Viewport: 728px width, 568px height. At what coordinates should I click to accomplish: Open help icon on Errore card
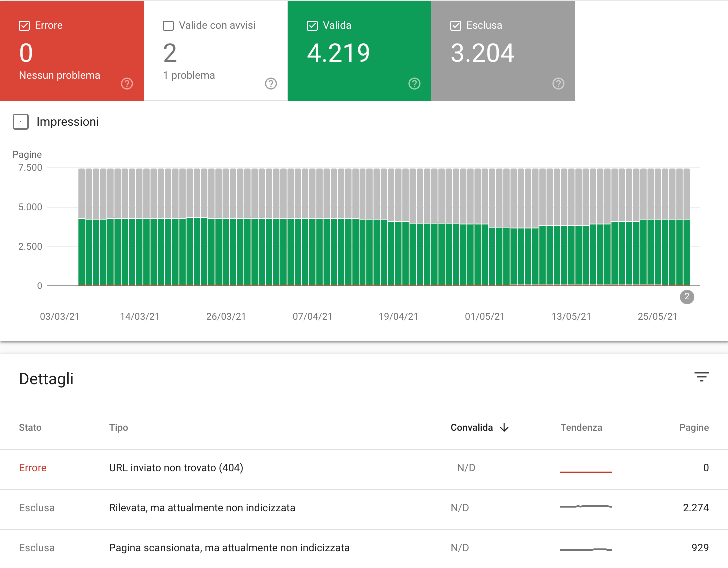click(x=127, y=84)
